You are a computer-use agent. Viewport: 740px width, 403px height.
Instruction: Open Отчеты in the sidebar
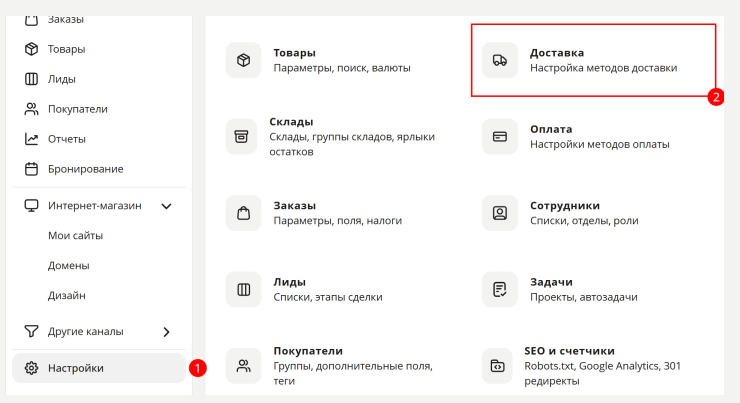click(67, 139)
